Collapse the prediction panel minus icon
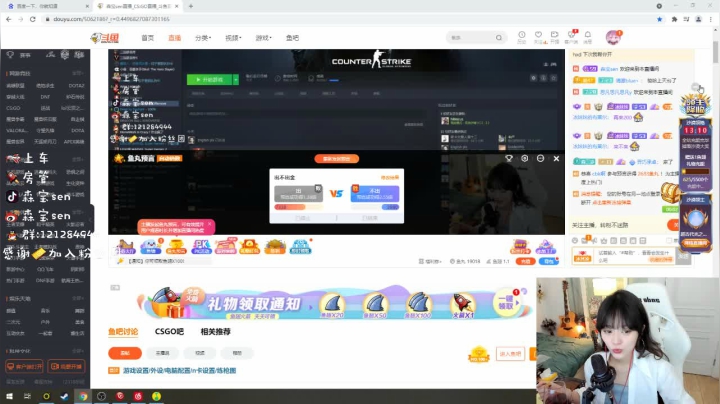 (x=540, y=158)
